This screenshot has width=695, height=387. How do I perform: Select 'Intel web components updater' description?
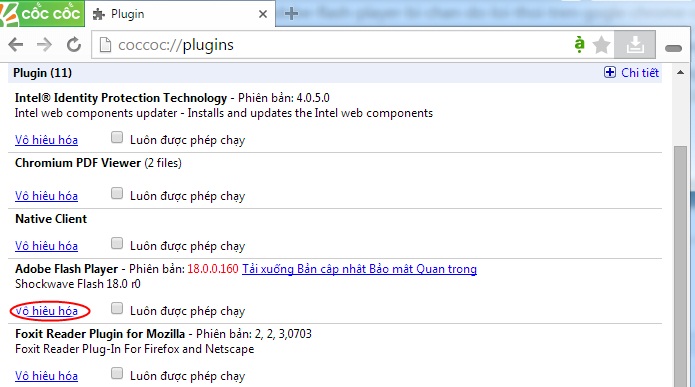click(224, 113)
